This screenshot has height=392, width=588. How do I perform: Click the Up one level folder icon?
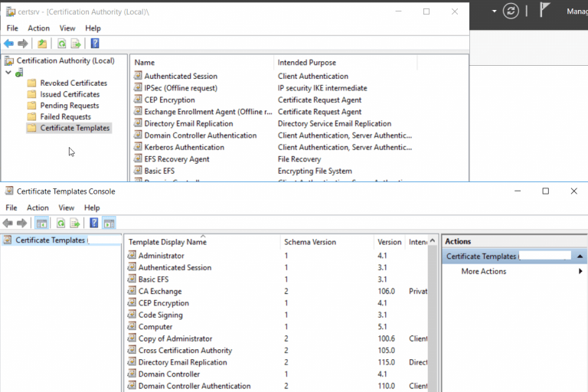click(x=42, y=44)
